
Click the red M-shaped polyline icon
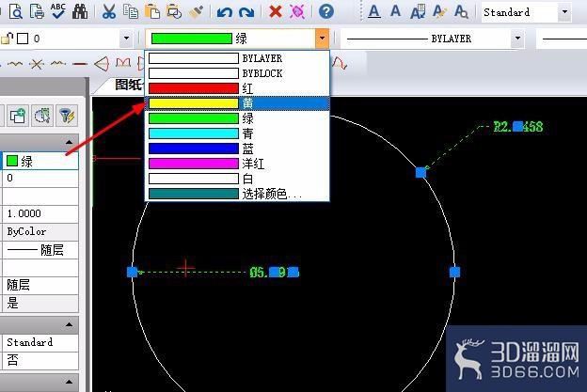click(x=123, y=63)
